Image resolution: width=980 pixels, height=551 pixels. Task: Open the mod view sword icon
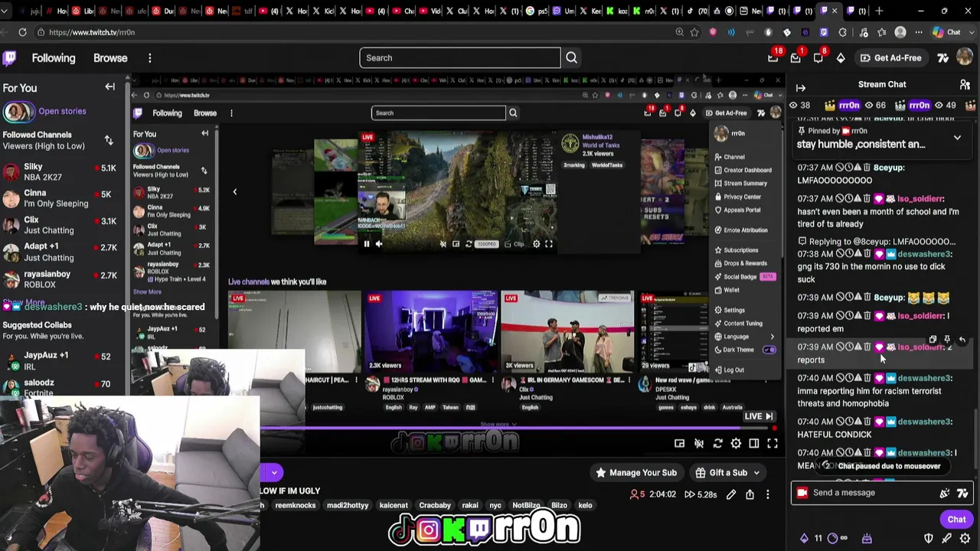(x=947, y=539)
